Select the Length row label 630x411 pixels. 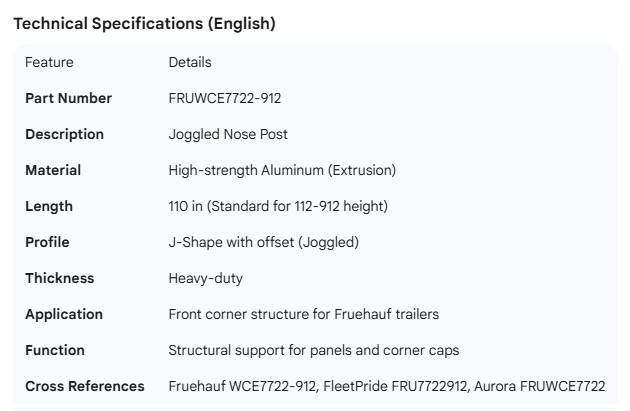pos(49,206)
